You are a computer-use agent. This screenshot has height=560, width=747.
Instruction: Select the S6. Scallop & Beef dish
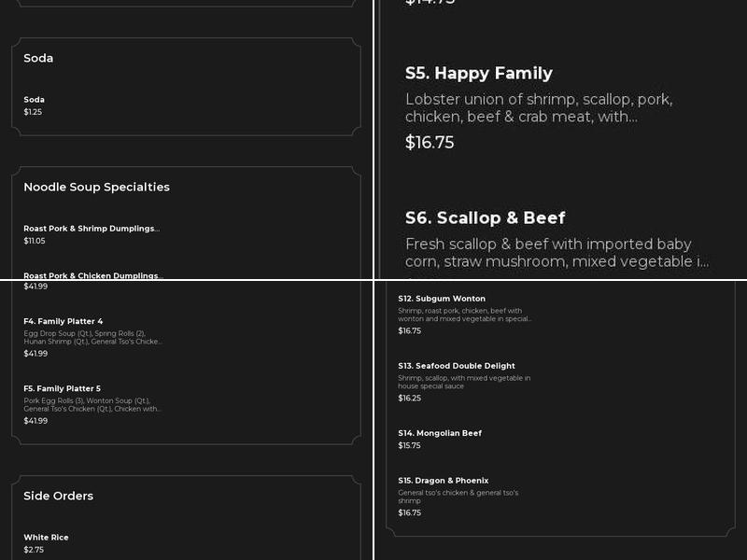click(x=485, y=218)
